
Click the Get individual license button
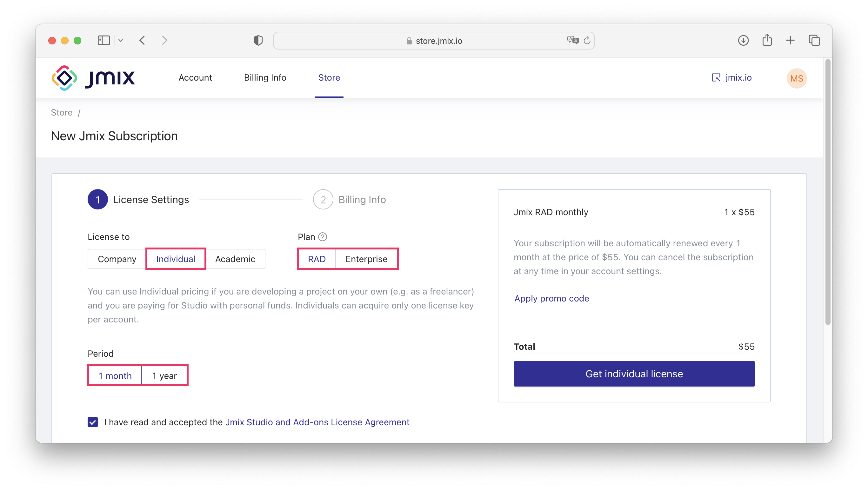634,374
